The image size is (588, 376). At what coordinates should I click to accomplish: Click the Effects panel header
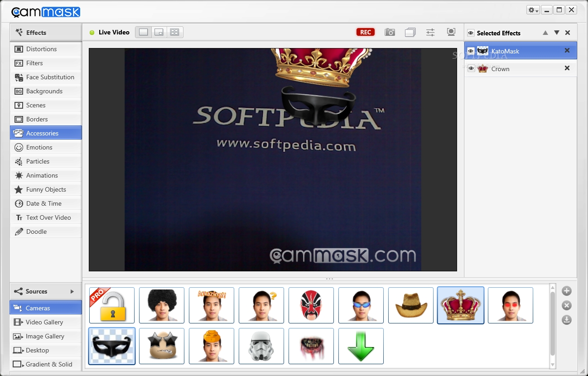tap(46, 33)
